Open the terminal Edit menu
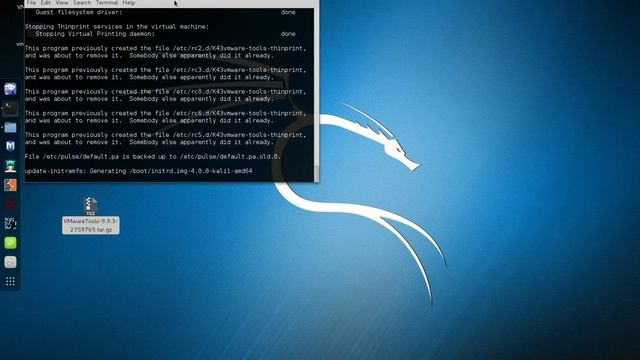Image resolution: width=640 pixels, height=360 pixels. point(46,3)
